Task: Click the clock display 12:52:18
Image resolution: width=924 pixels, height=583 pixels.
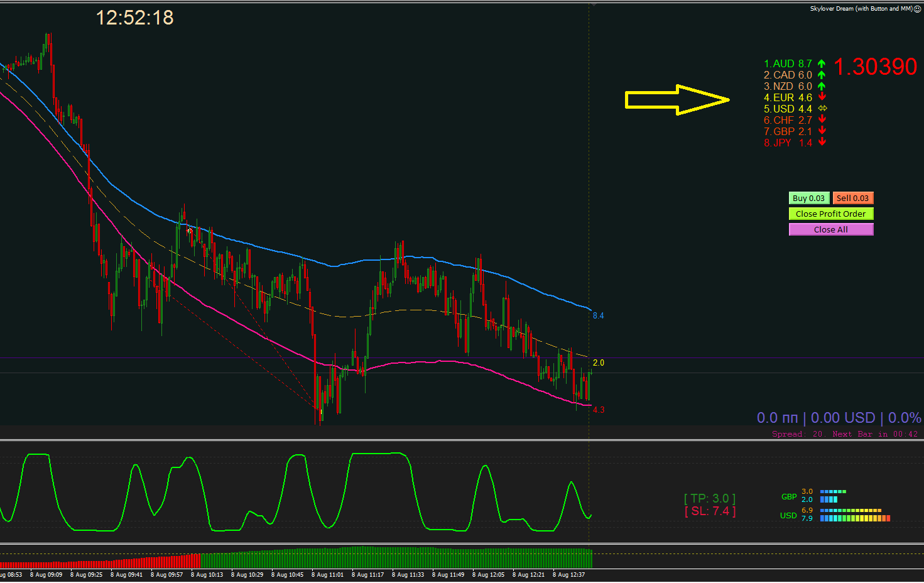Action: tap(135, 18)
